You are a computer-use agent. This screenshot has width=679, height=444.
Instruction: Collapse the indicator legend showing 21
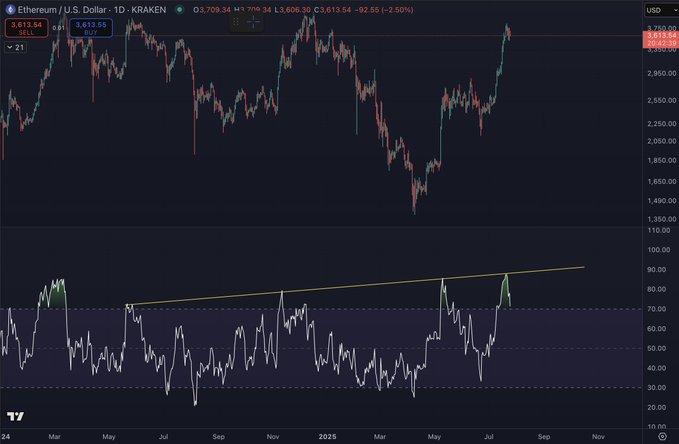coord(16,47)
